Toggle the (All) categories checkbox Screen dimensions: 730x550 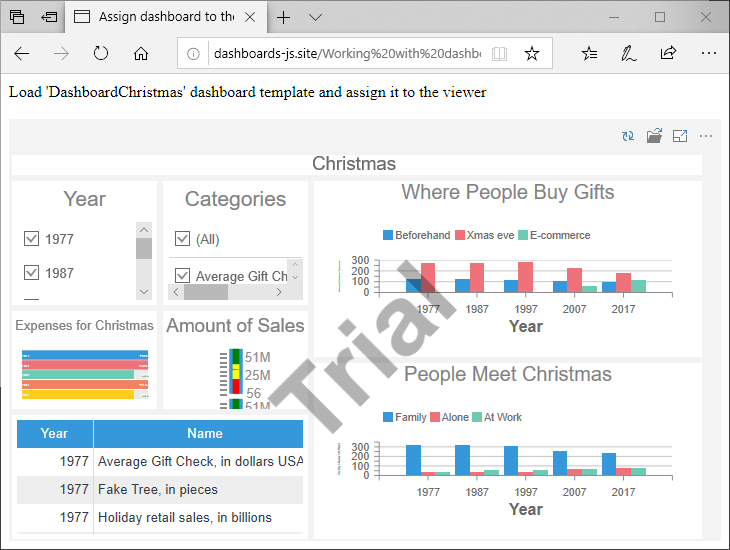pos(182,239)
